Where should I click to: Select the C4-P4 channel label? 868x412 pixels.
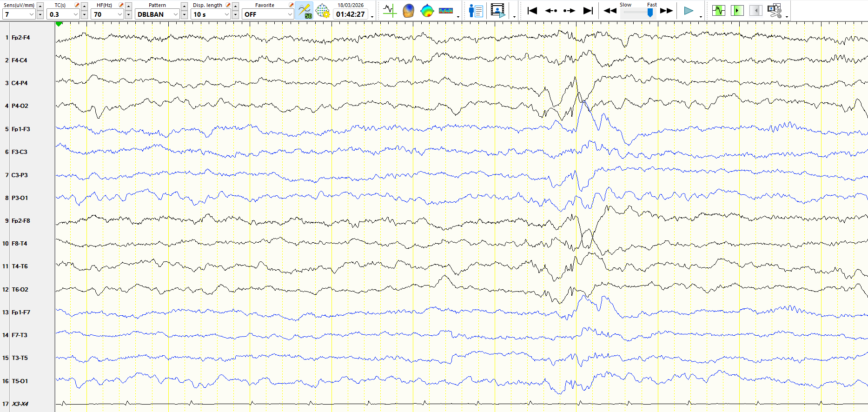[x=20, y=83]
